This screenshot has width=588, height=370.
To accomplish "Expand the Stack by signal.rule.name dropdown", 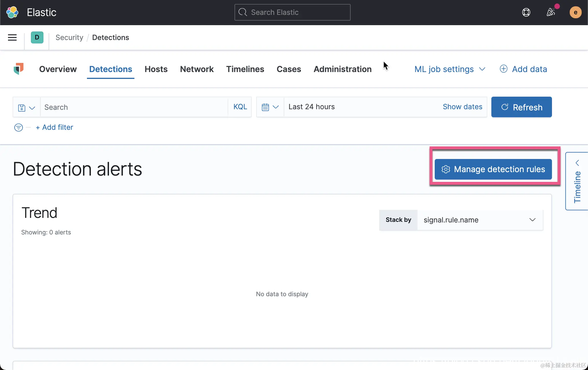I will 480,220.
